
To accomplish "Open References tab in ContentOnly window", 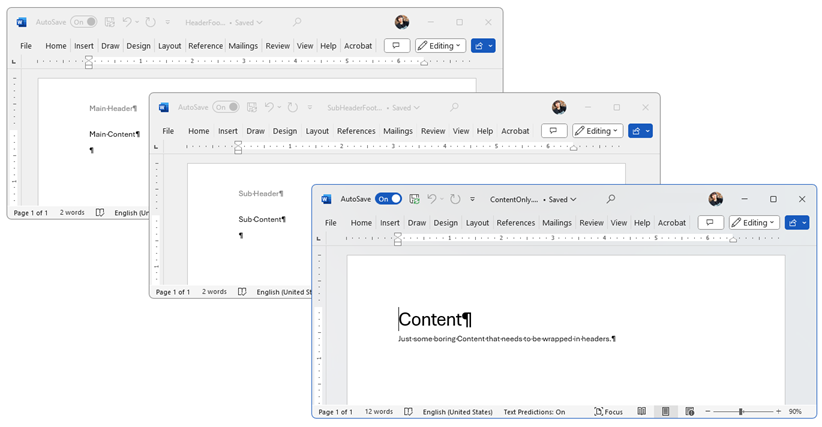I will pyautogui.click(x=516, y=223).
